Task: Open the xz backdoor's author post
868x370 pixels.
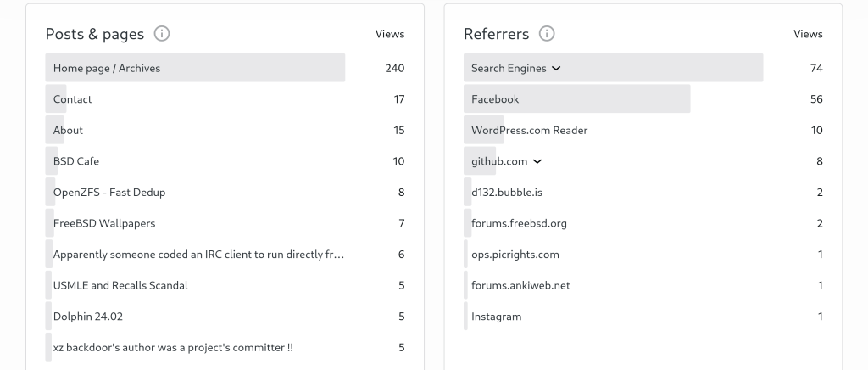Action: (x=173, y=347)
